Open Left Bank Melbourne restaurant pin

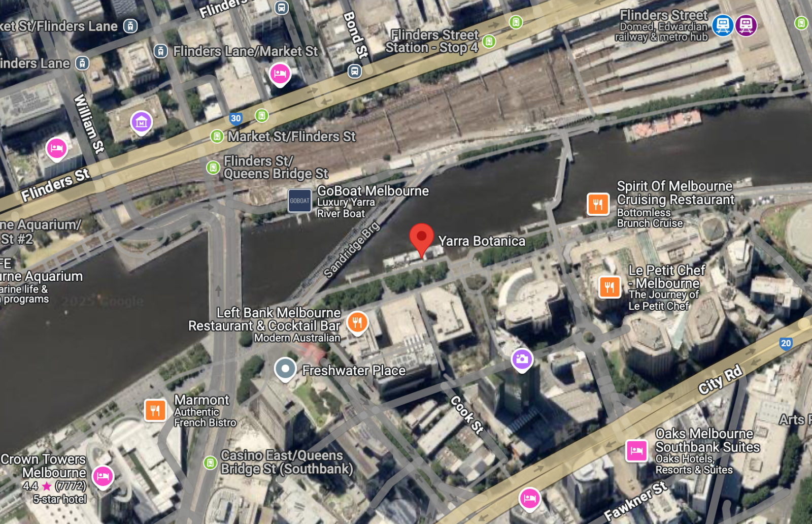click(x=357, y=322)
